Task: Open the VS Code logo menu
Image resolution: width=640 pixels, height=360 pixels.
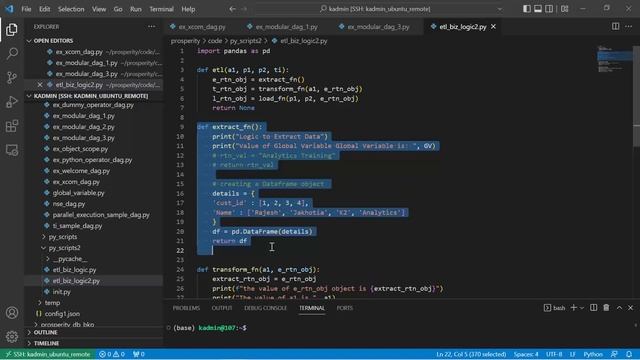Action: 9,9
